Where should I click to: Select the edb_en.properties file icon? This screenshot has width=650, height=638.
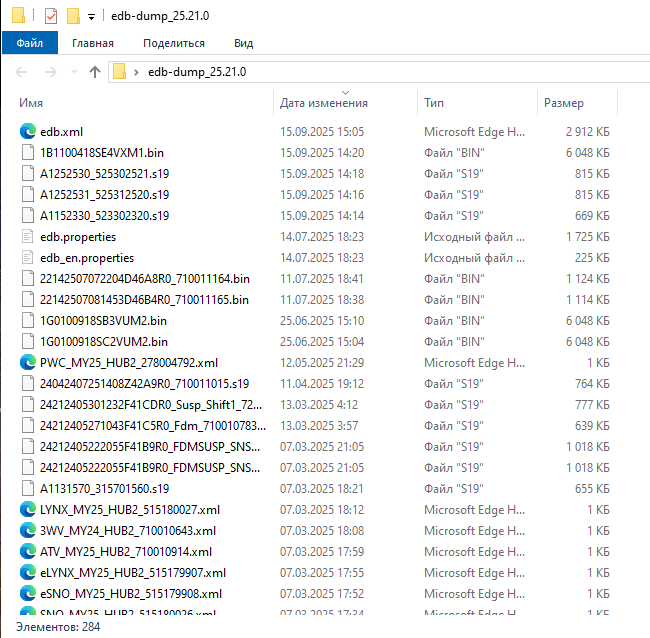pos(28,257)
